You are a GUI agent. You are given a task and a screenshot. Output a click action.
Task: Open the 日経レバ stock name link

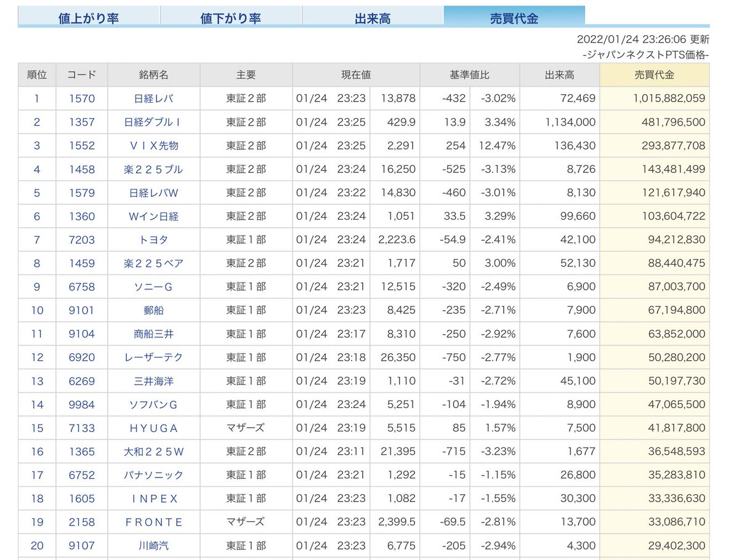(153, 98)
